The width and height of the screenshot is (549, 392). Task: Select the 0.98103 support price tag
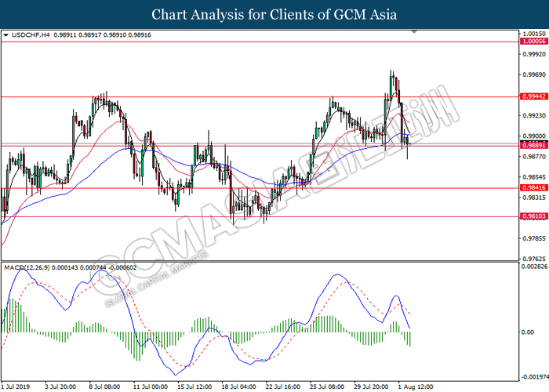pos(533,216)
